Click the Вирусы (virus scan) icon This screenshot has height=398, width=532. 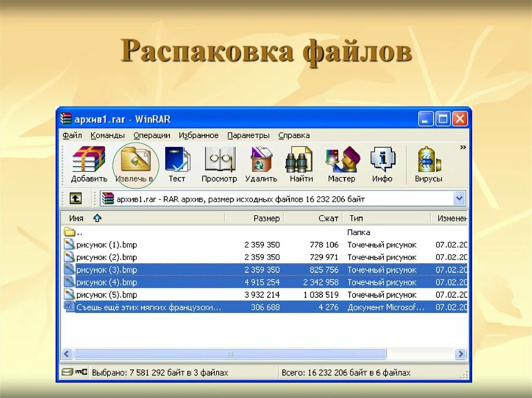click(428, 164)
